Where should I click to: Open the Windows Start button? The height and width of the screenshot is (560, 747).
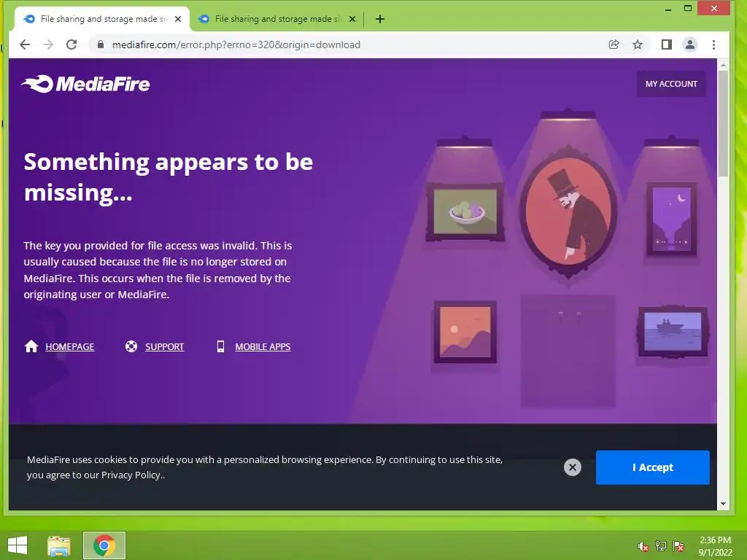[x=18, y=545]
